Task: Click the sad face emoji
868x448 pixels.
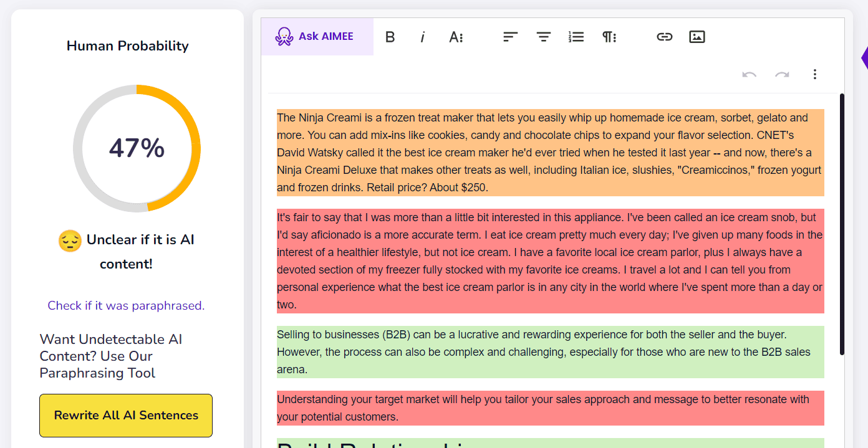Action: tap(70, 241)
